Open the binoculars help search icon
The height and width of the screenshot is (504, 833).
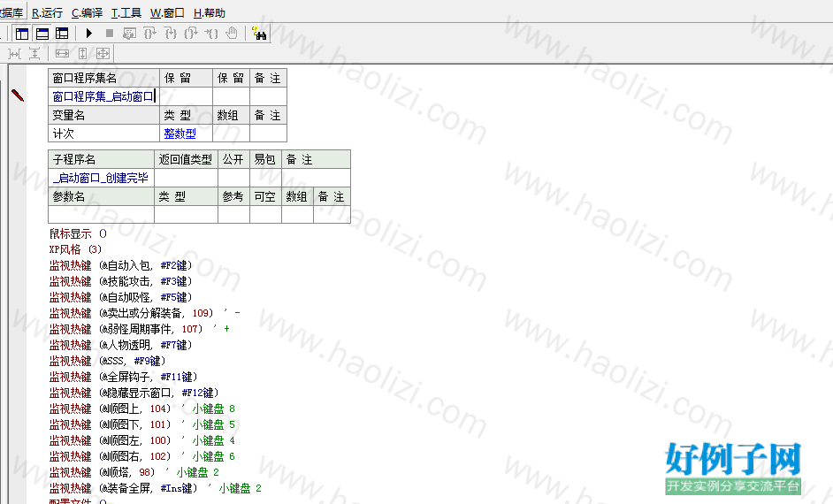point(259,34)
